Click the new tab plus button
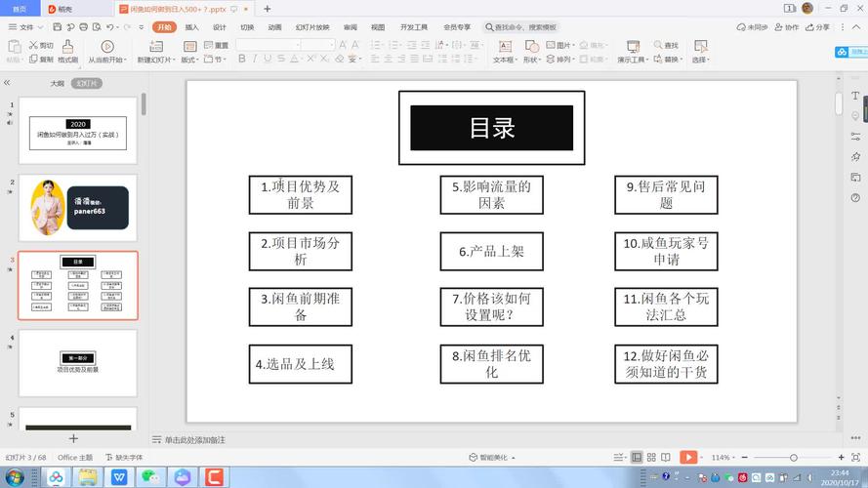The height and width of the screenshot is (488, 868). pyautogui.click(x=267, y=9)
